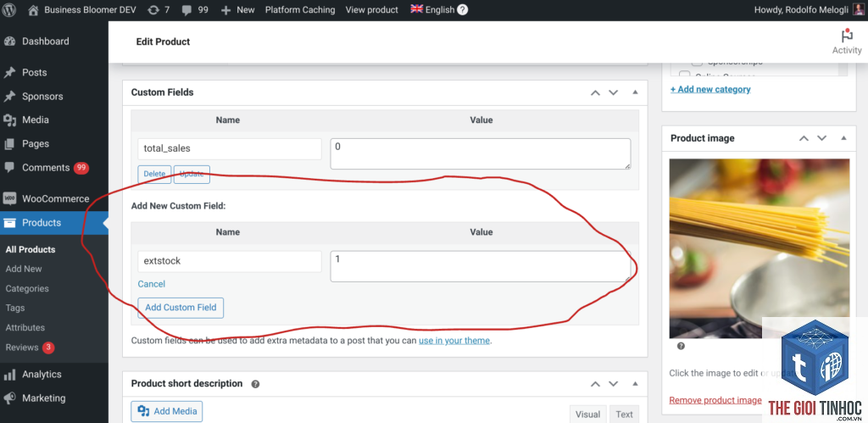Click Remove product image link
The height and width of the screenshot is (423, 868).
pos(715,400)
